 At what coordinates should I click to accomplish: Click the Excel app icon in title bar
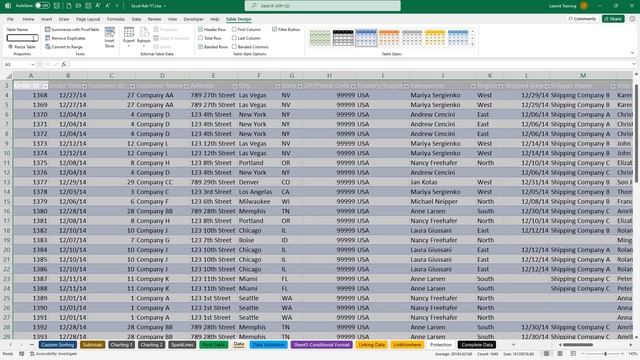click(7, 6)
